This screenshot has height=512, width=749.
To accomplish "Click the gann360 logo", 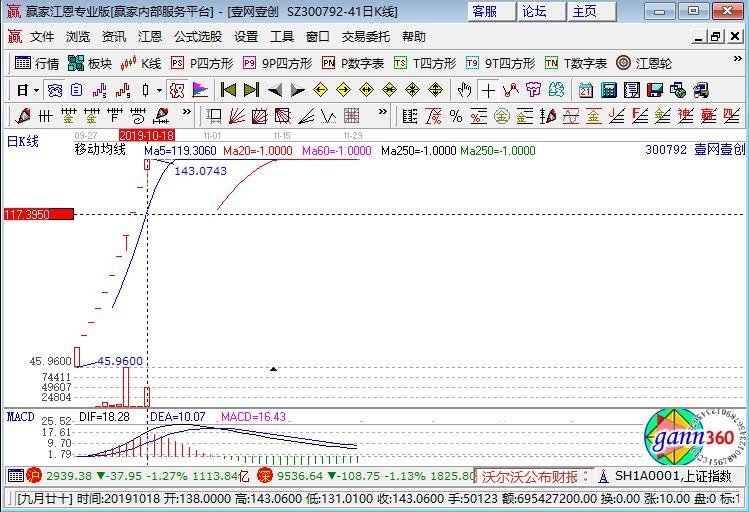I will [x=694, y=437].
